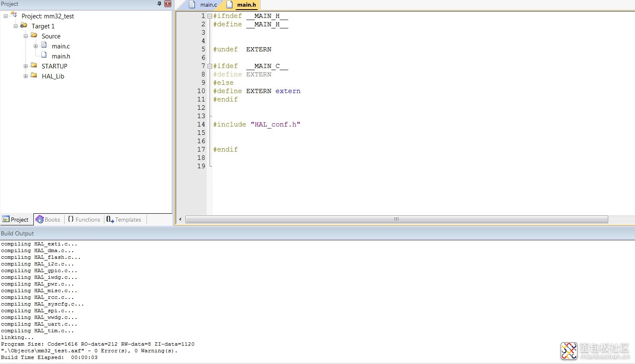This screenshot has width=635, height=364.
Task: Expand the main.c file node
Action: (35, 46)
